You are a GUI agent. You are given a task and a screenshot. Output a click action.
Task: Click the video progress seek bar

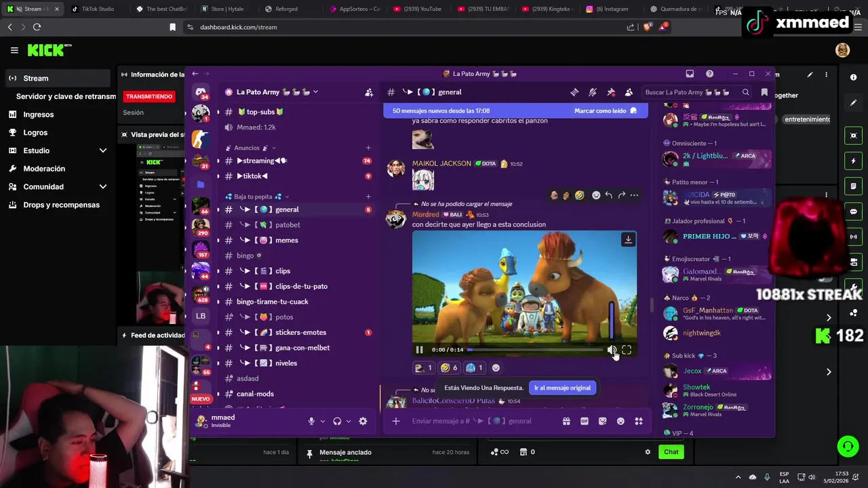click(535, 350)
